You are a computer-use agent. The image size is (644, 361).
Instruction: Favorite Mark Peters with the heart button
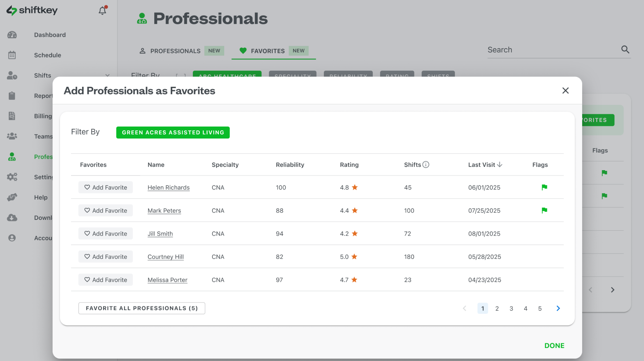[105, 210]
